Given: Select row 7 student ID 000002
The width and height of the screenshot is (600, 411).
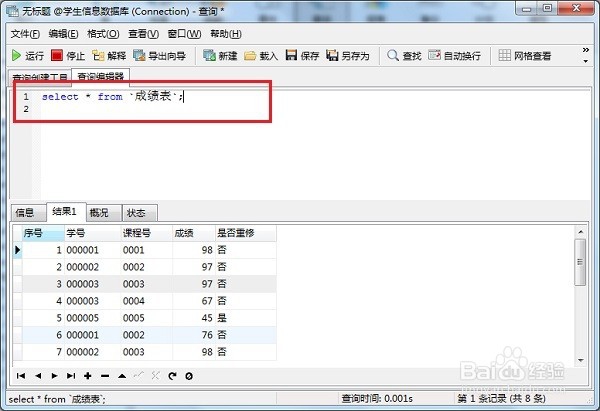Looking at the screenshot, I should click(x=92, y=352).
